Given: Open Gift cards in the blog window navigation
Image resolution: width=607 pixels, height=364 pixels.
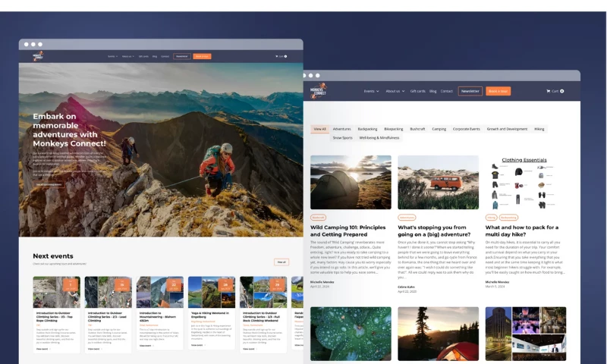Looking at the screenshot, I should [x=418, y=91].
